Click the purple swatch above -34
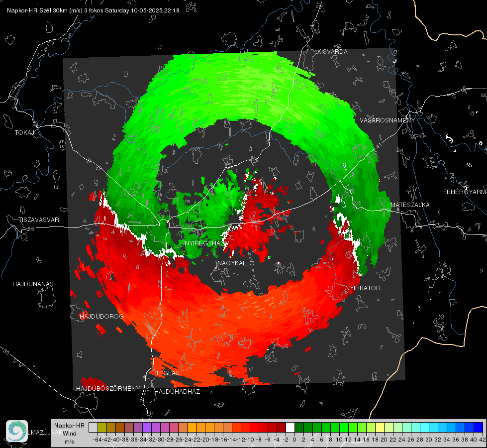 pyautogui.click(x=147, y=427)
